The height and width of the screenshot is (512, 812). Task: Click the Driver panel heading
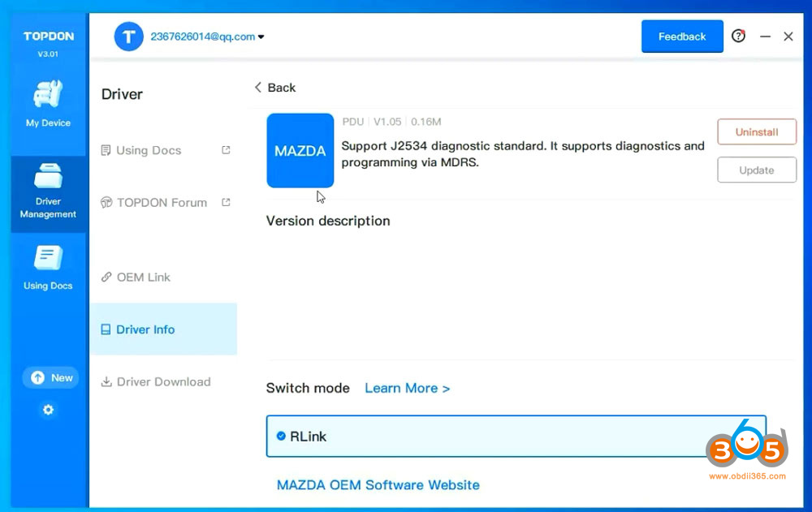click(x=122, y=94)
